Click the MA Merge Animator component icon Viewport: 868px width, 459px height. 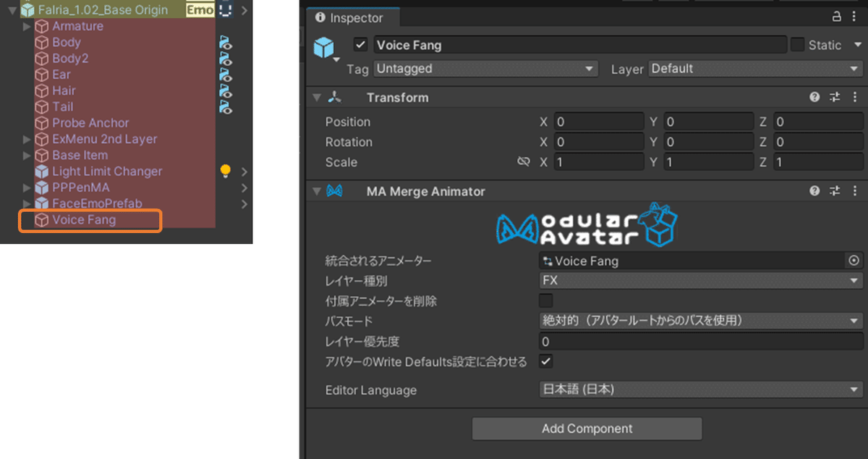tap(335, 191)
